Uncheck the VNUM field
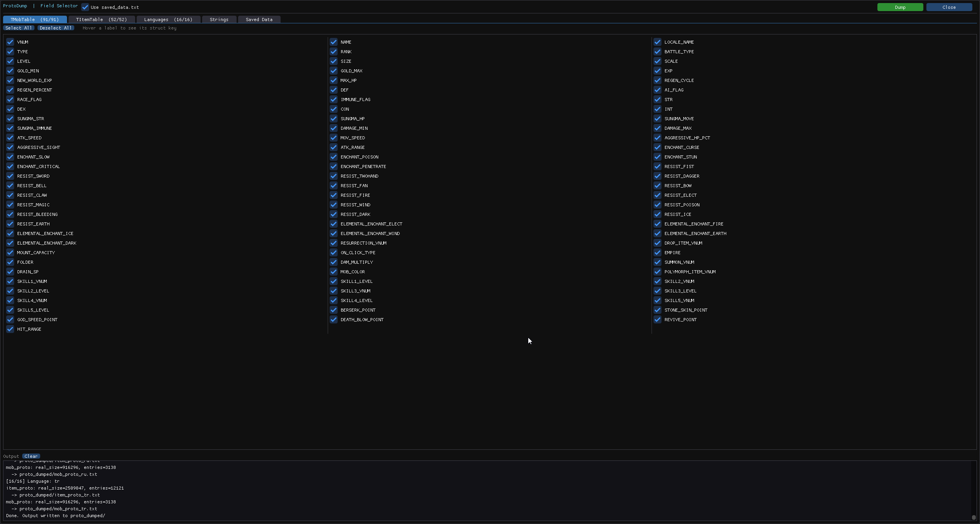The image size is (980, 524). point(10,42)
